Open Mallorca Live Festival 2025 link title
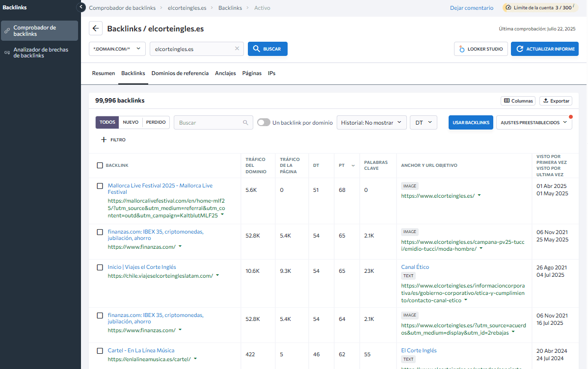Screen dimensions: 588x369 [160, 188]
